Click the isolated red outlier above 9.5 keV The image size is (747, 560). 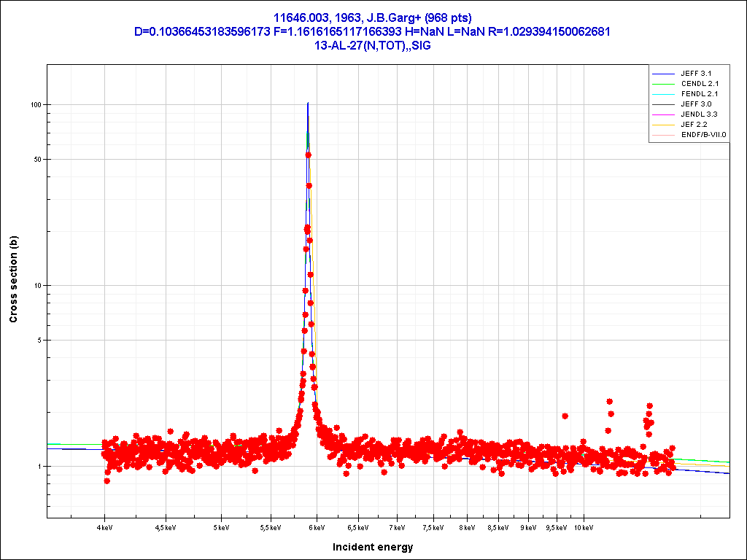pos(565,416)
